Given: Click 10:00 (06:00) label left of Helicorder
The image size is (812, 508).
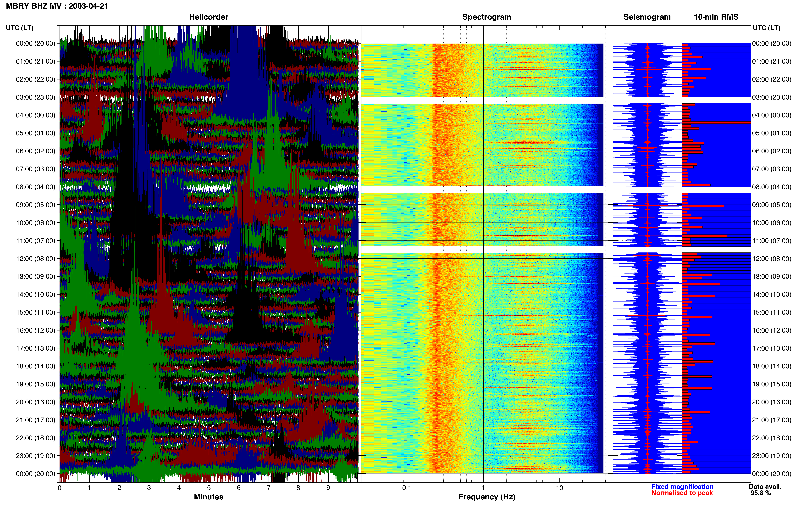Looking at the screenshot, I should click(36, 223).
